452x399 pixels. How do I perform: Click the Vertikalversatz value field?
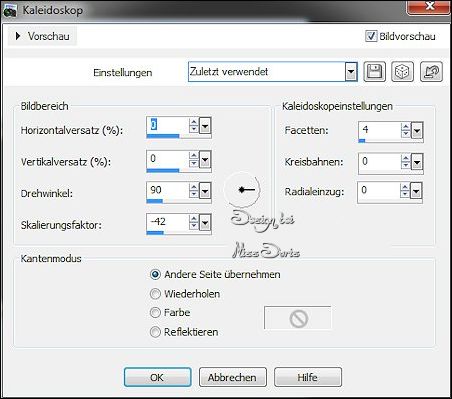coord(167,159)
